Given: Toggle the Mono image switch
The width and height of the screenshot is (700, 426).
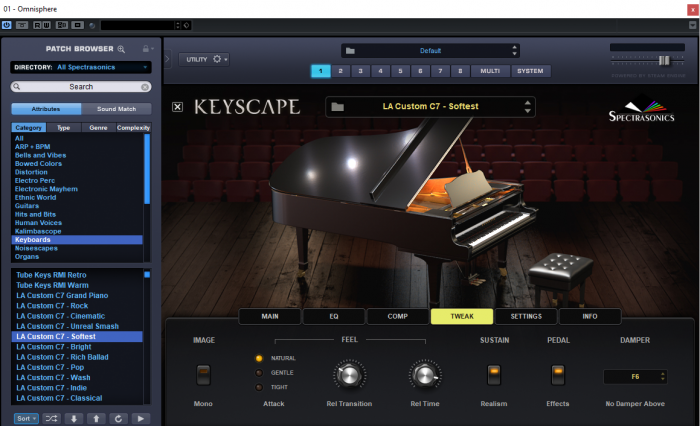Looking at the screenshot, I should point(203,375).
